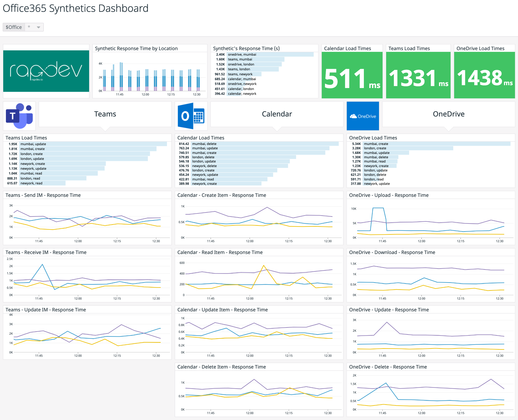Select the 'teams, london' 1.43K row
518x420 pixels.
tap(264, 69)
